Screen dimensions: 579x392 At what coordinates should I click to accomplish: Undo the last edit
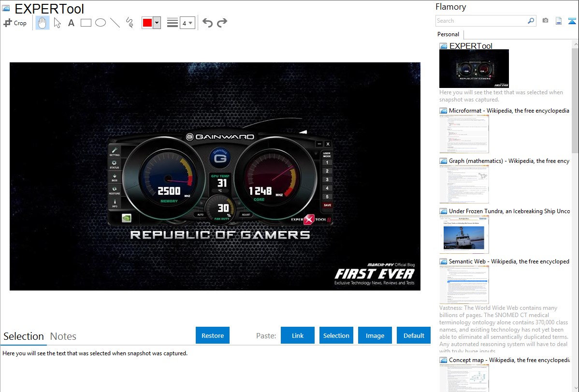coord(207,23)
